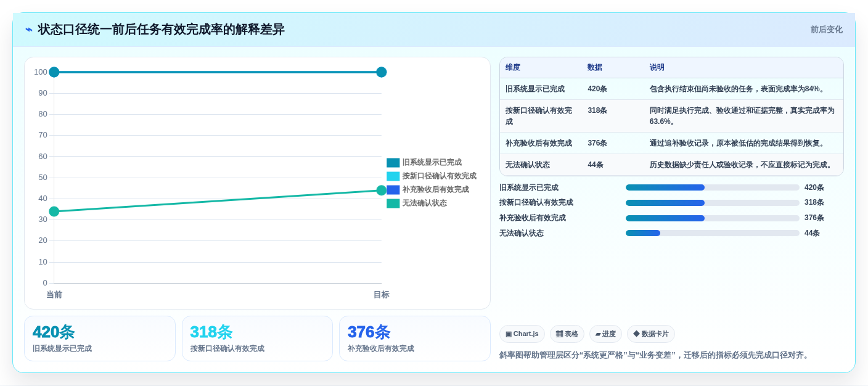This screenshot has height=386, width=868.
Task: Click the 前后变化 label in header
Action: 826,30
